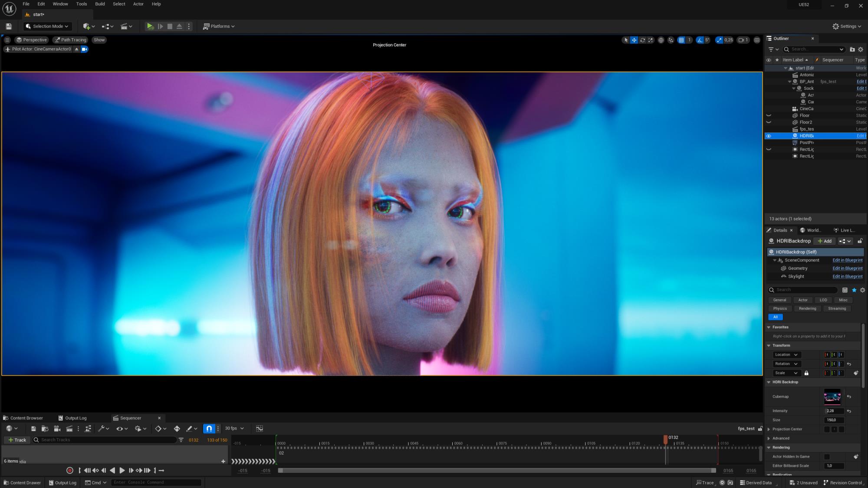868x488 pixels.
Task: Open the viewport hamburger options menu
Action: (7, 40)
